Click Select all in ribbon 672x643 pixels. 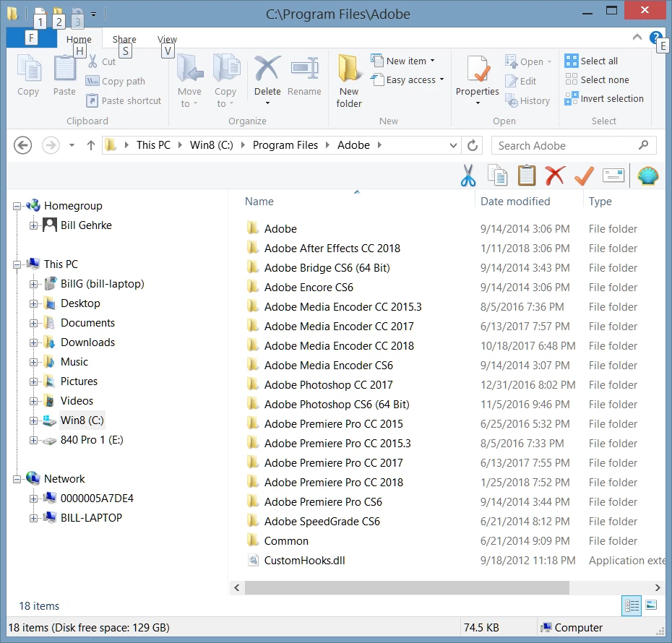coord(591,61)
